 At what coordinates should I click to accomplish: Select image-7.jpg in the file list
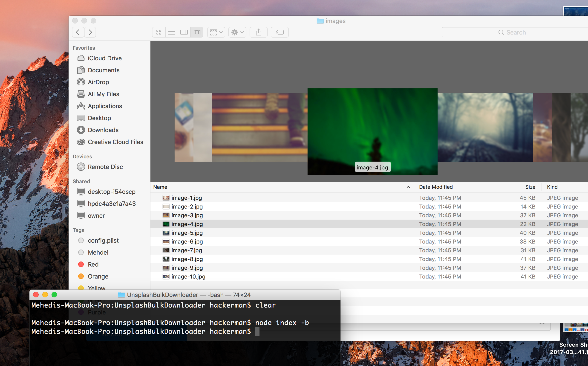(187, 250)
